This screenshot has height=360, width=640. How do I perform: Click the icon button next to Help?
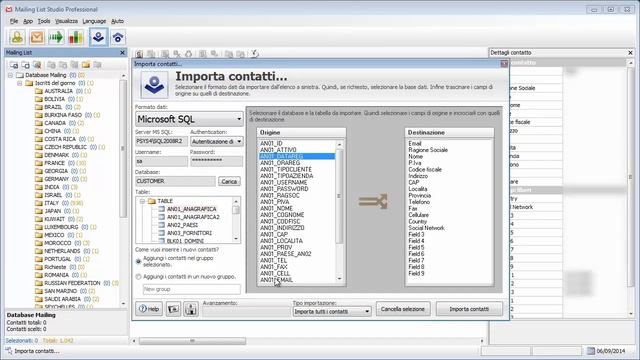pyautogui.click(x=173, y=309)
